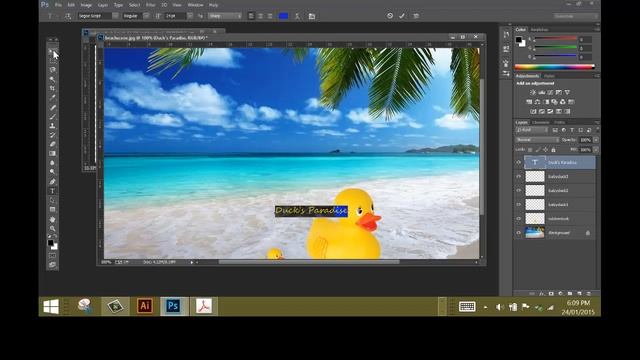Image resolution: width=640 pixels, height=360 pixels.
Task: Click the Screen Mode icon in toolbox
Action: (52, 264)
